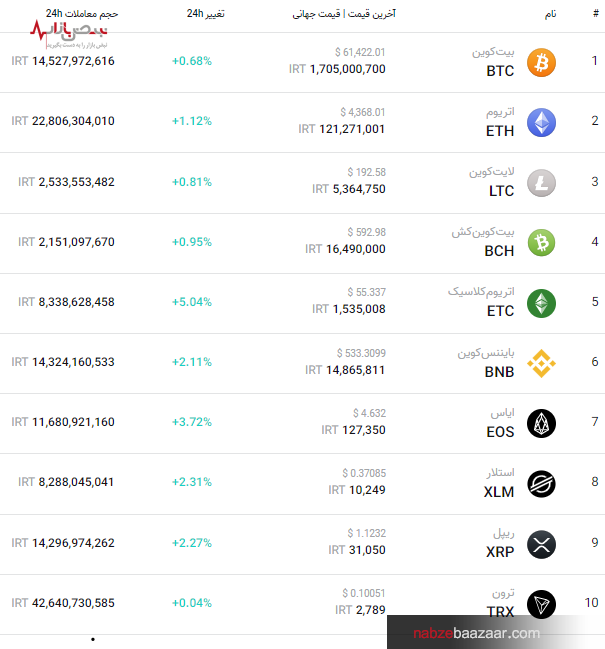
Task: Click the +5.04% change value for ETC
Action: tap(191, 302)
